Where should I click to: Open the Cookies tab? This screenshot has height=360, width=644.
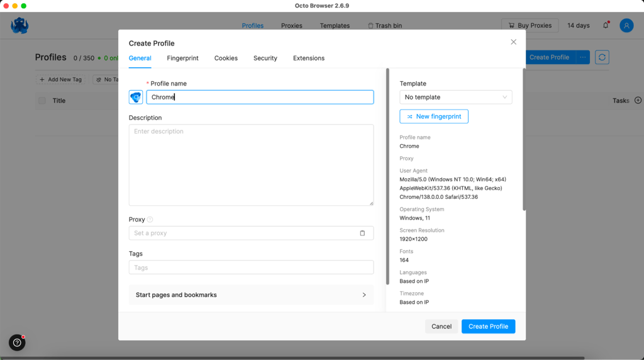(x=226, y=58)
